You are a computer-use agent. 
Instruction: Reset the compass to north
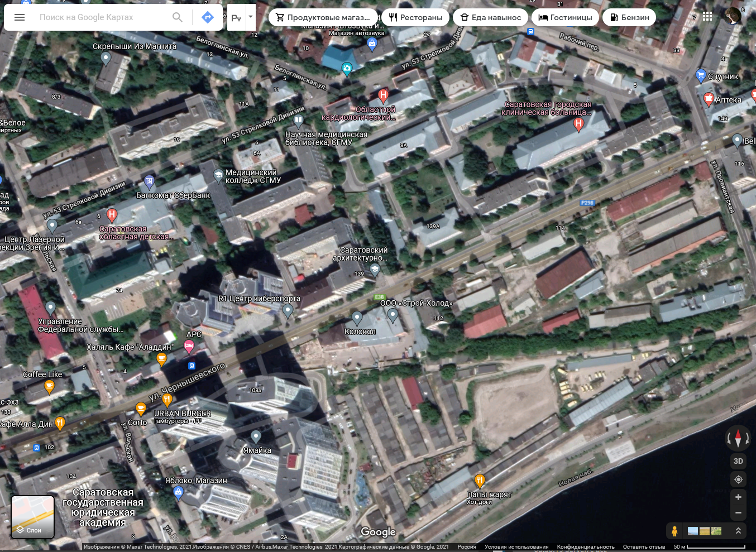pyautogui.click(x=738, y=438)
